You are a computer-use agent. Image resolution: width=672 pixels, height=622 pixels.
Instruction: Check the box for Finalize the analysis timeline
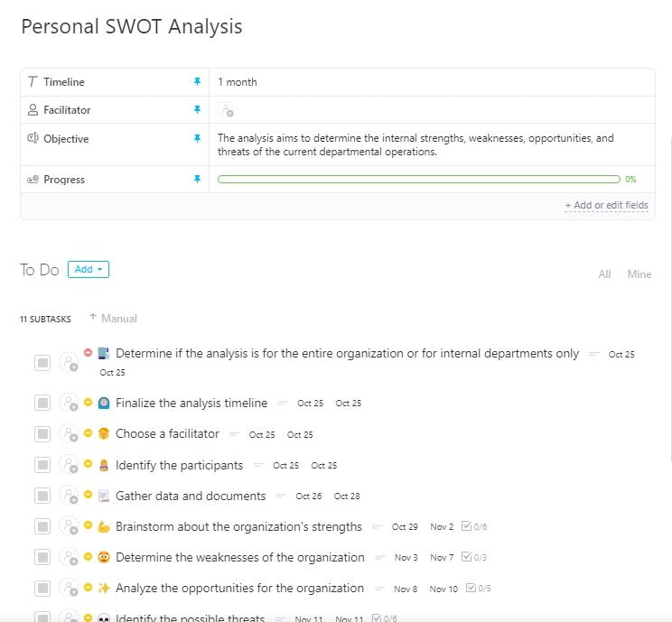point(42,404)
